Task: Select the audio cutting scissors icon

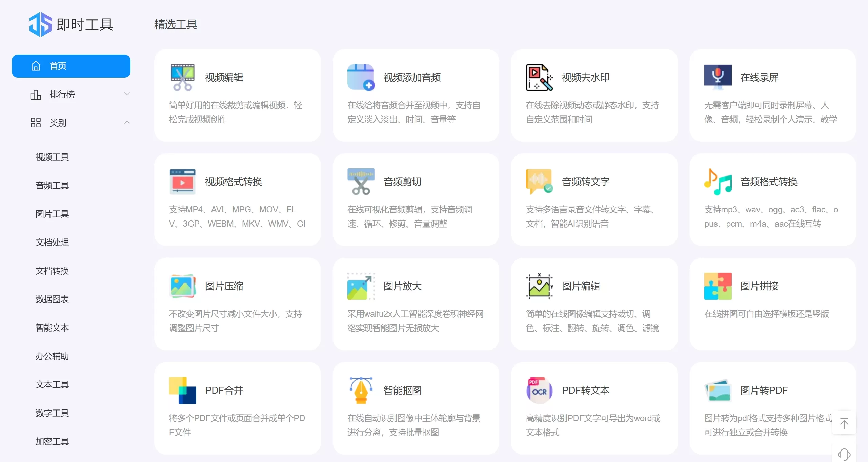Action: [x=361, y=182]
